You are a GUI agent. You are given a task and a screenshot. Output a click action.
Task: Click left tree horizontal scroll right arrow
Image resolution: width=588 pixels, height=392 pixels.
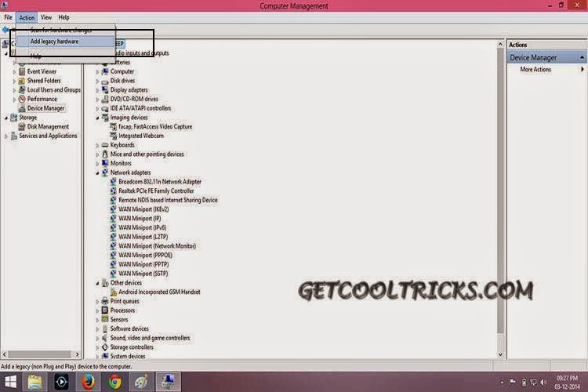coord(78,354)
